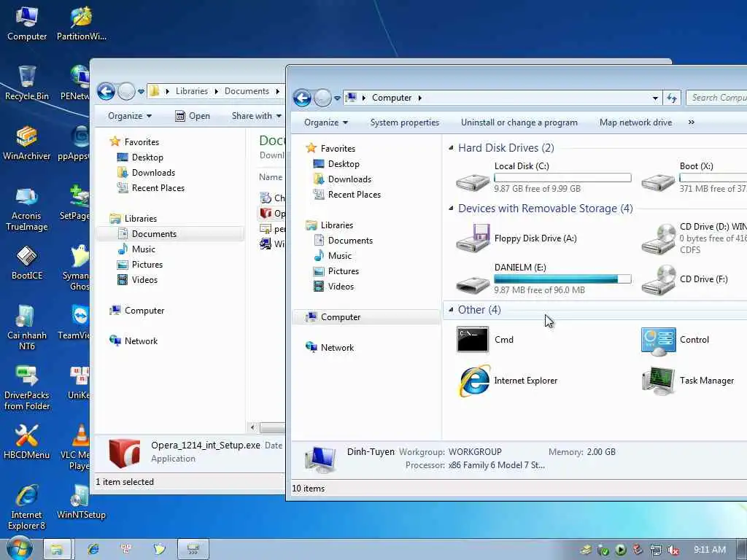Launch Internet Explorer 8 desktop shortcut
Viewport: 747px width, 560px height.
pos(27,507)
